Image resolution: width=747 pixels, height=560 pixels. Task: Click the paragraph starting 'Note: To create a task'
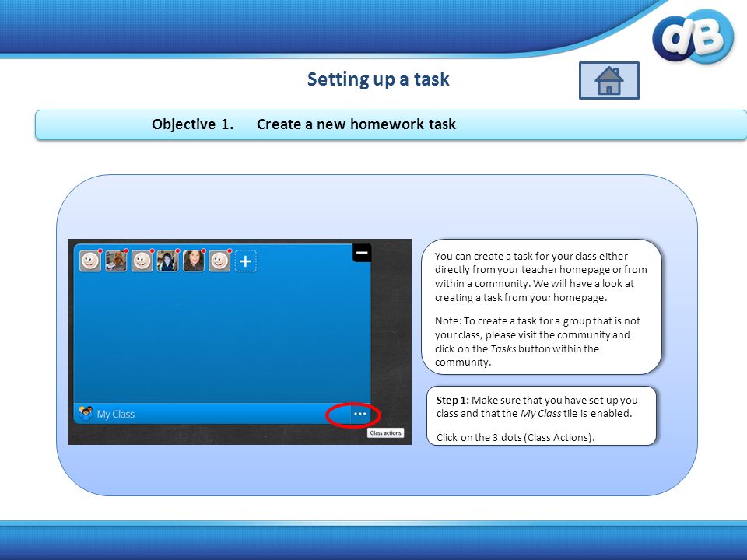pos(538,341)
